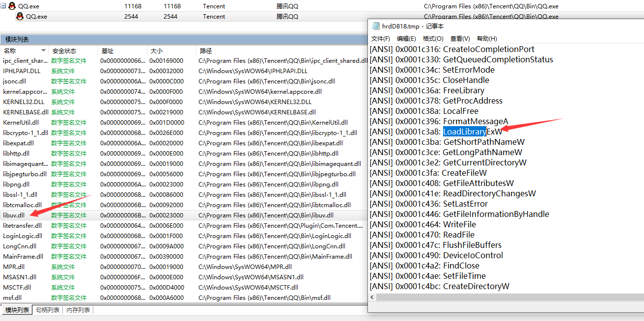The height and width of the screenshot is (321, 644).
Task: Click the Notepad horizontal scrollbar left arrow
Action: [372, 297]
